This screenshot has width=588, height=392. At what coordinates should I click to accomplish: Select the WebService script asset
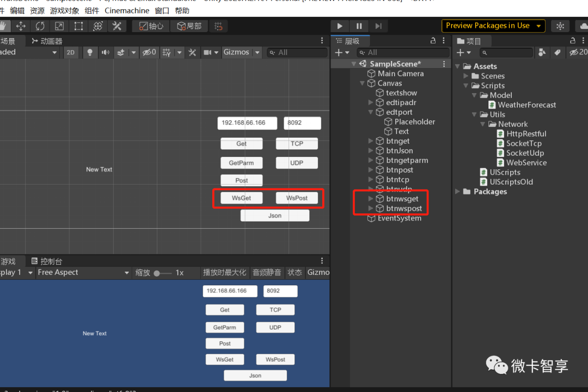click(x=522, y=163)
